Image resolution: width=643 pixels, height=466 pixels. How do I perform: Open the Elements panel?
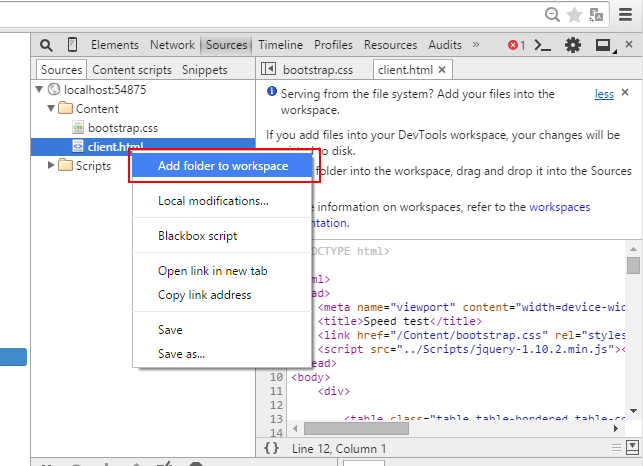click(115, 45)
